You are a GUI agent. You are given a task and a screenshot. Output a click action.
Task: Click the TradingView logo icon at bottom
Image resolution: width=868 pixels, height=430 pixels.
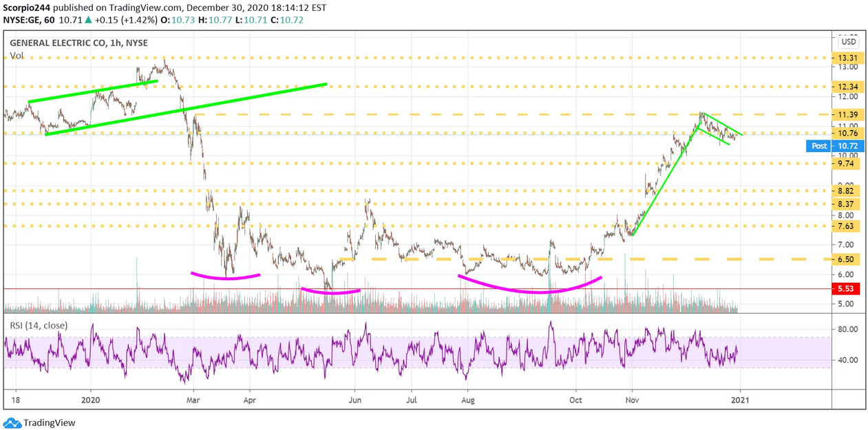12,423
